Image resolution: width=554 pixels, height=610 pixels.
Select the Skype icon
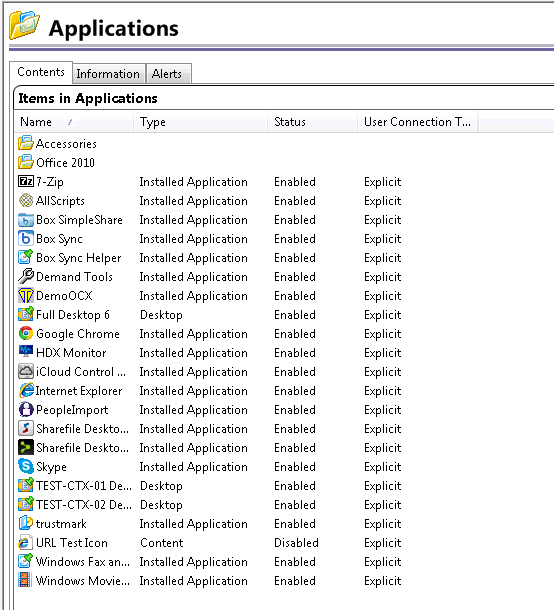26,466
